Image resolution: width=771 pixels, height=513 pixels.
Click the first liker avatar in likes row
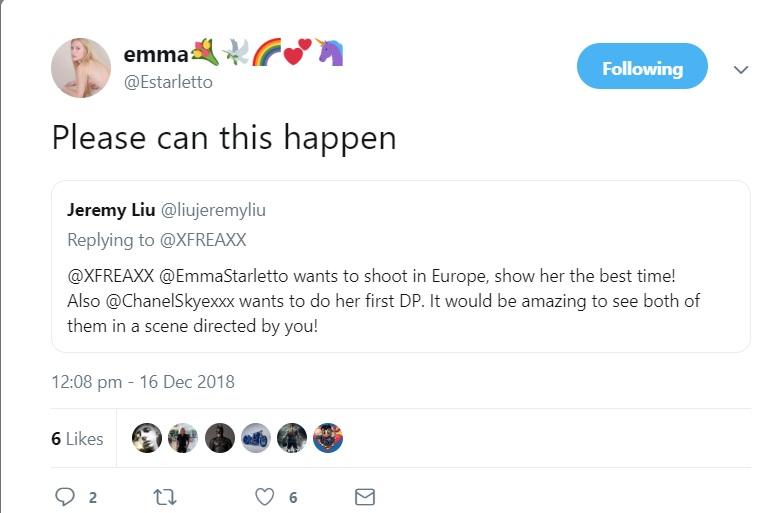pyautogui.click(x=147, y=438)
